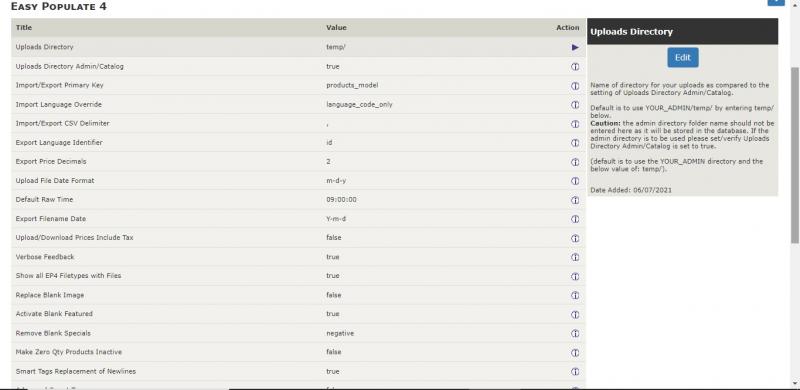Click info icon for Export Price Decimals
The height and width of the screenshot is (390, 800).
[x=575, y=162]
